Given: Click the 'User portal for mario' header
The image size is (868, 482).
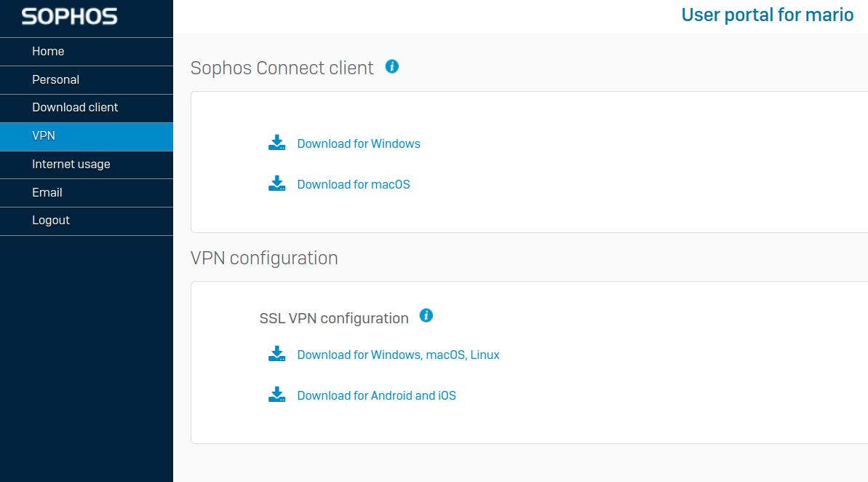Looking at the screenshot, I should click(x=767, y=15).
